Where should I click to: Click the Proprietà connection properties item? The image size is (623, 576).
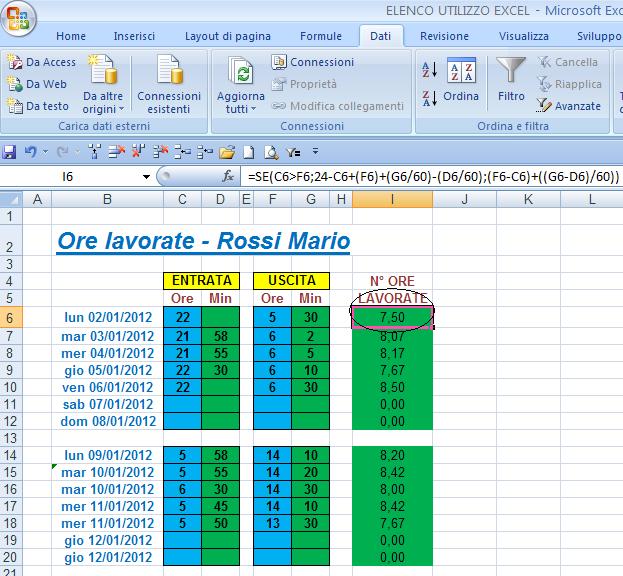(x=304, y=84)
